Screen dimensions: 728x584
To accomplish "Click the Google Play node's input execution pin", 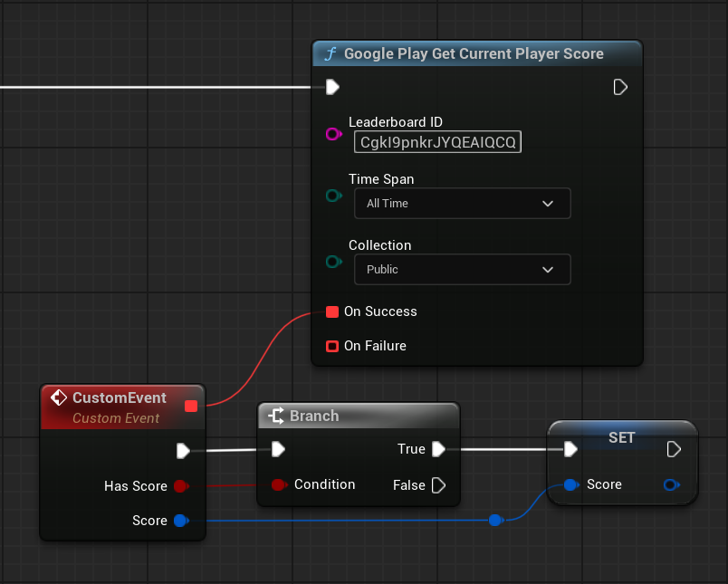I will 332,88.
